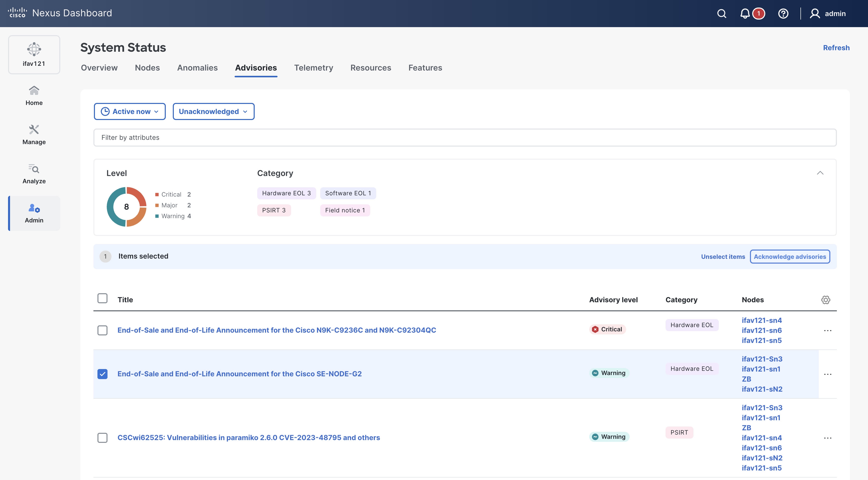Click the Category column header
The width and height of the screenshot is (868, 480).
click(x=681, y=300)
